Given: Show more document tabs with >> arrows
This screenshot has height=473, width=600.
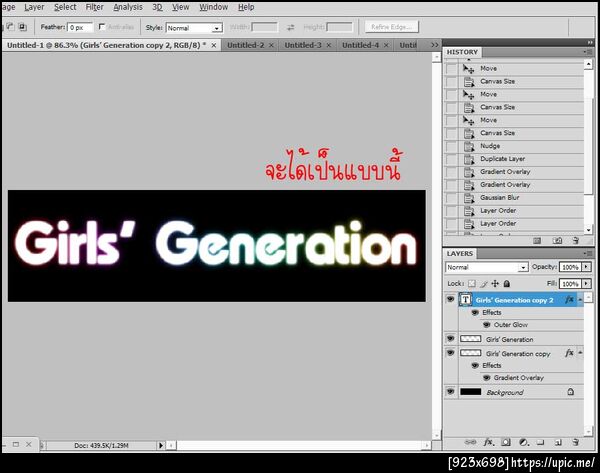Looking at the screenshot, I should (x=435, y=45).
